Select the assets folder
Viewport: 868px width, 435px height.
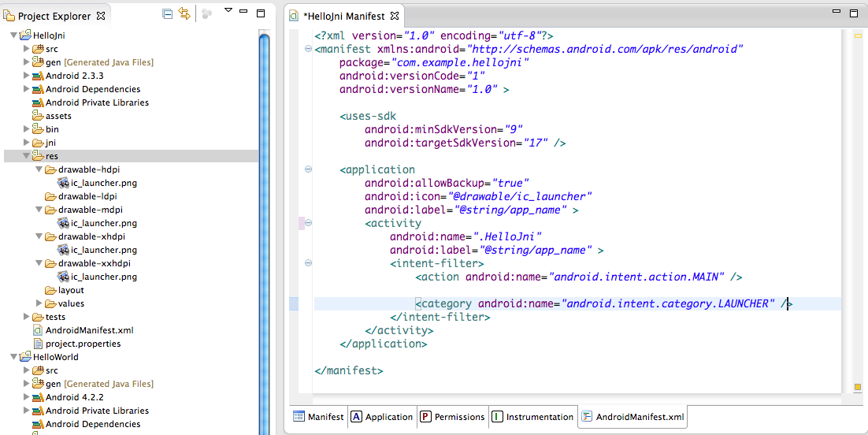tap(58, 116)
